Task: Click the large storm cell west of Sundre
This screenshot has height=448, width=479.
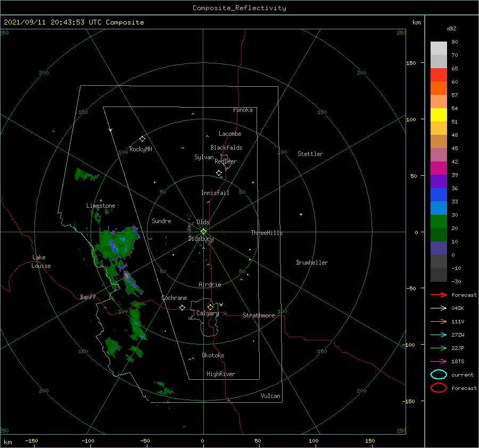Action: tap(118, 243)
